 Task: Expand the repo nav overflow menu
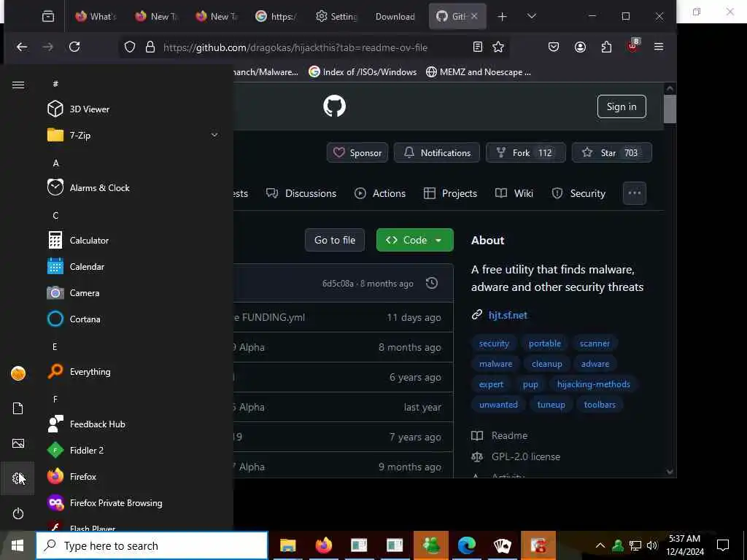[x=635, y=193]
